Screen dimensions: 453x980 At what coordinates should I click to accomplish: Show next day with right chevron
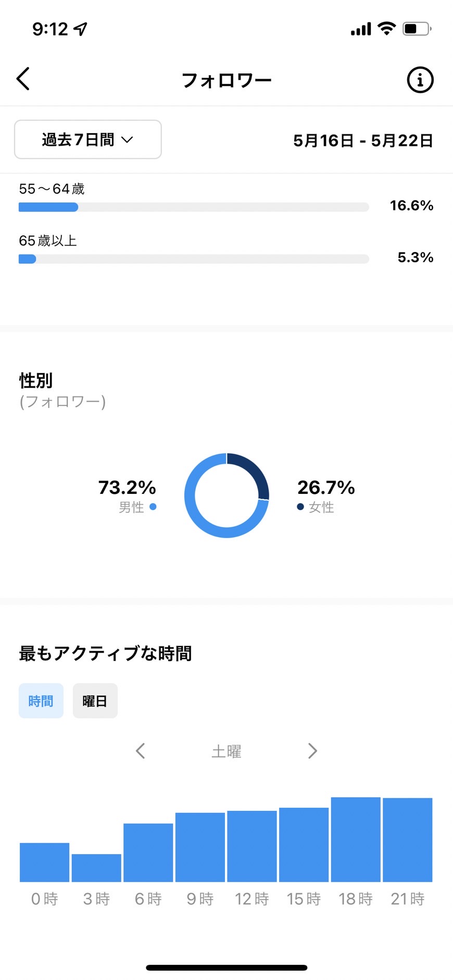[312, 750]
